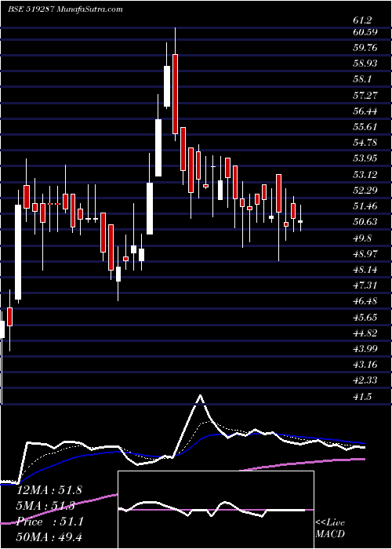Screen dimensions: 392x549
Task: Click the tallest red candlestick at the peak
Action: coord(175,94)
